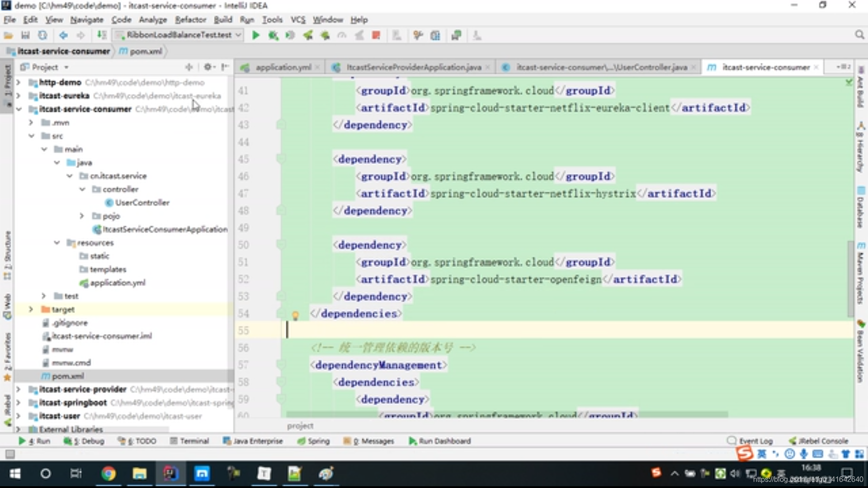
Task: Open the Database side panel
Action: 860,207
